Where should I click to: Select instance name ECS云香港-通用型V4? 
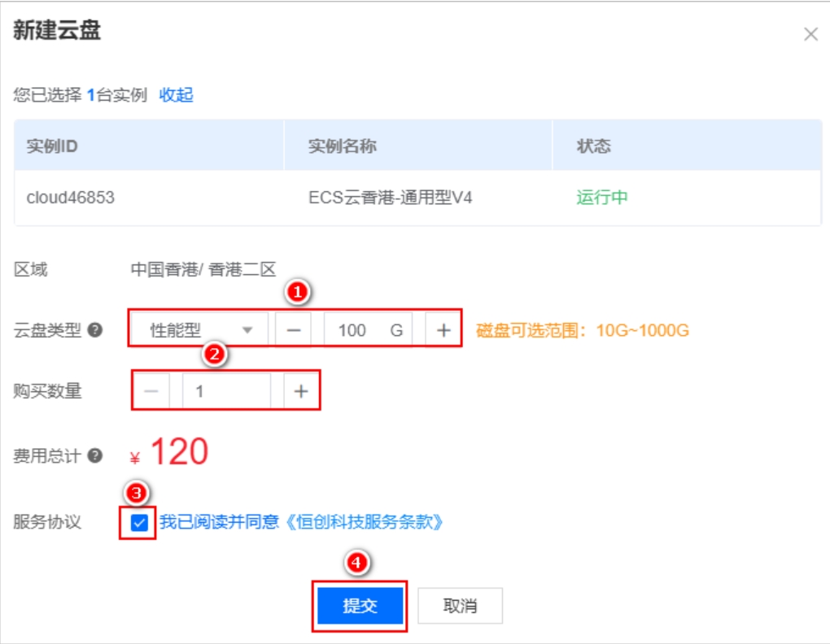(390, 198)
